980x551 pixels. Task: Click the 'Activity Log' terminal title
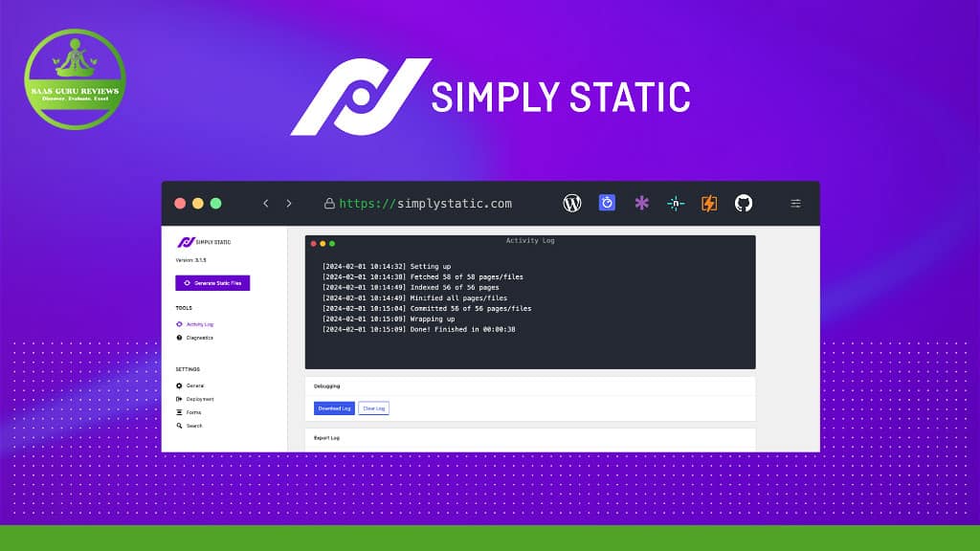[x=530, y=240]
